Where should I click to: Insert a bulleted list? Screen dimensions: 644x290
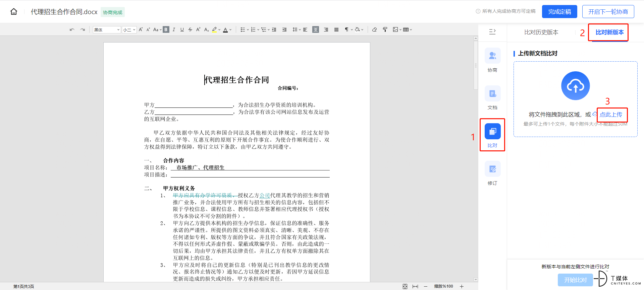tap(243, 29)
